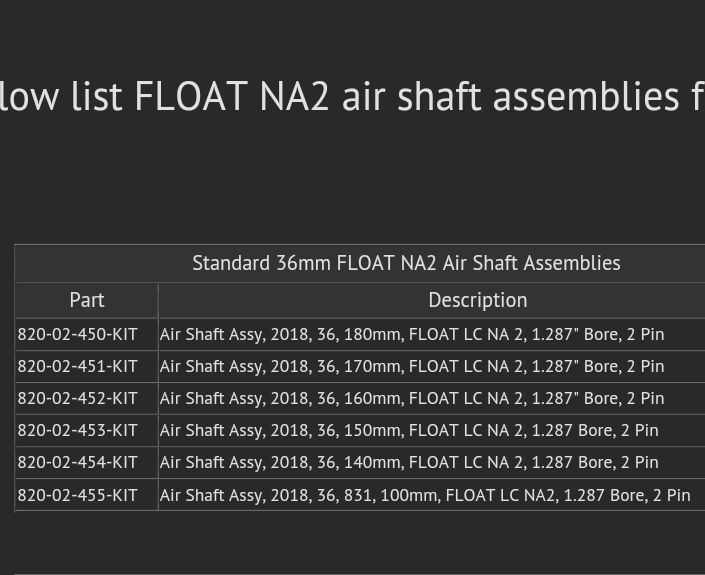Click the word FLOAT in the page heading

(191, 97)
